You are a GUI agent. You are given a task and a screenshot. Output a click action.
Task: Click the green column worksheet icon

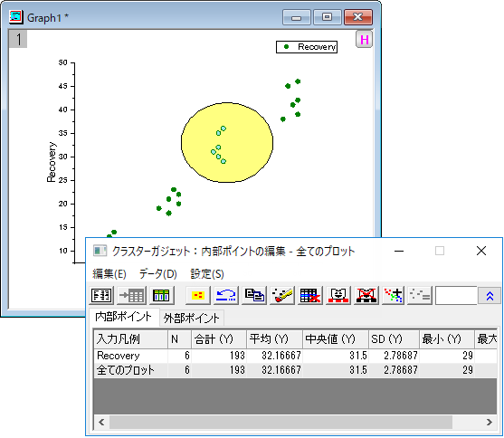(161, 295)
